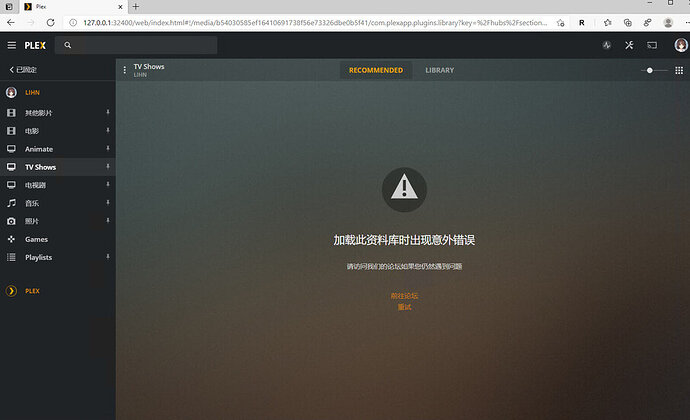
Task: Toggle pin for 其他影片 library
Action: coord(108,112)
